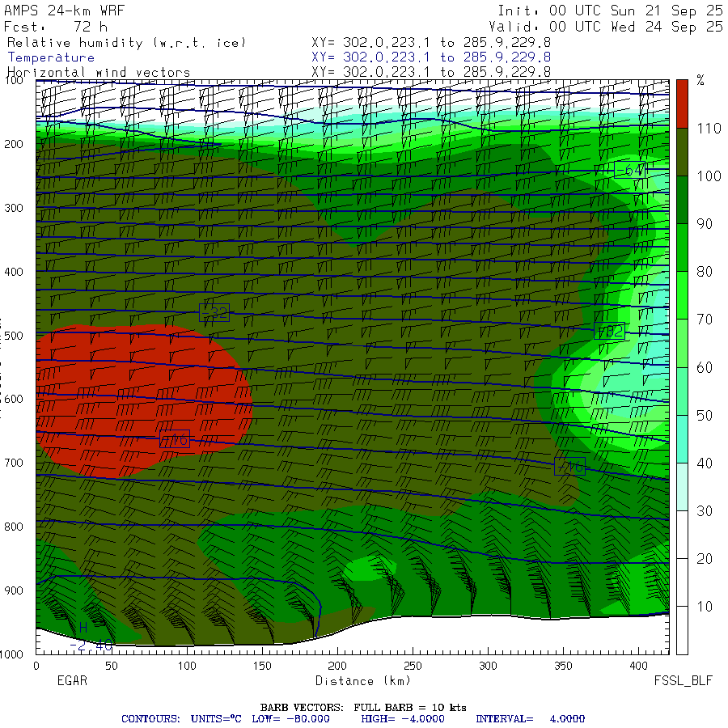Click the turquoise swatch between 40 and 50
The width and height of the screenshot is (728, 728).
[682, 439]
